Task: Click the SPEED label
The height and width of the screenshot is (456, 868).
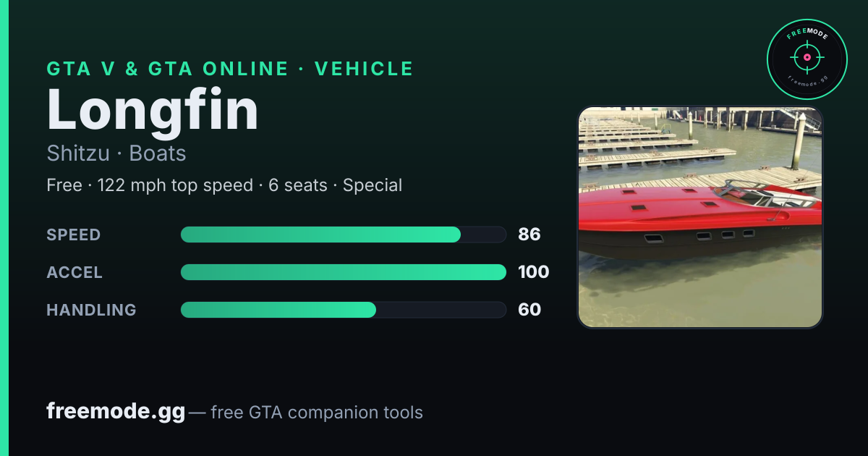Action: [74, 235]
